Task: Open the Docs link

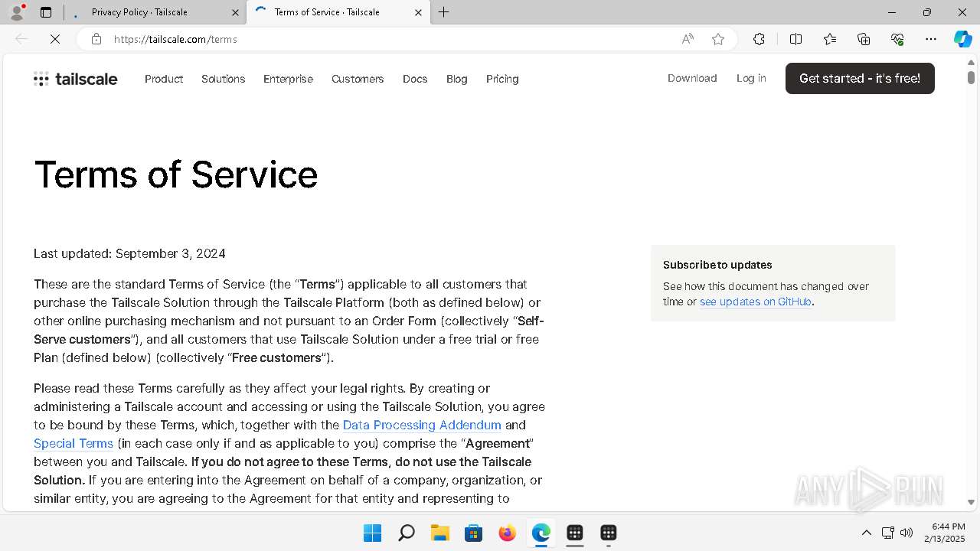Action: 415,79
